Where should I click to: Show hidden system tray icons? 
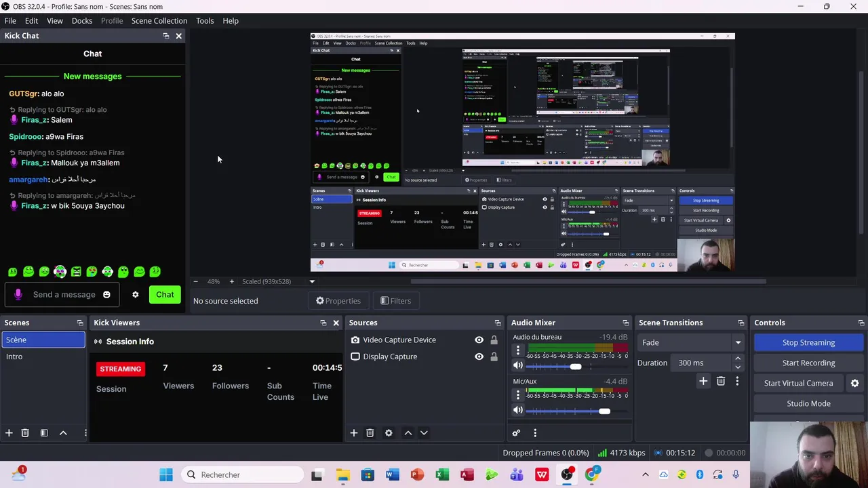tap(645, 474)
